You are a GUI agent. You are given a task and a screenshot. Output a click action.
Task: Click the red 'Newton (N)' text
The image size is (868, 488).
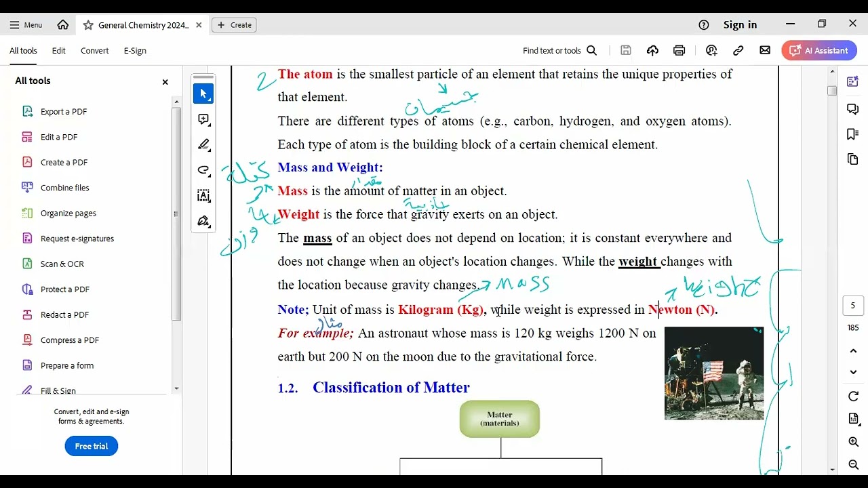682,310
